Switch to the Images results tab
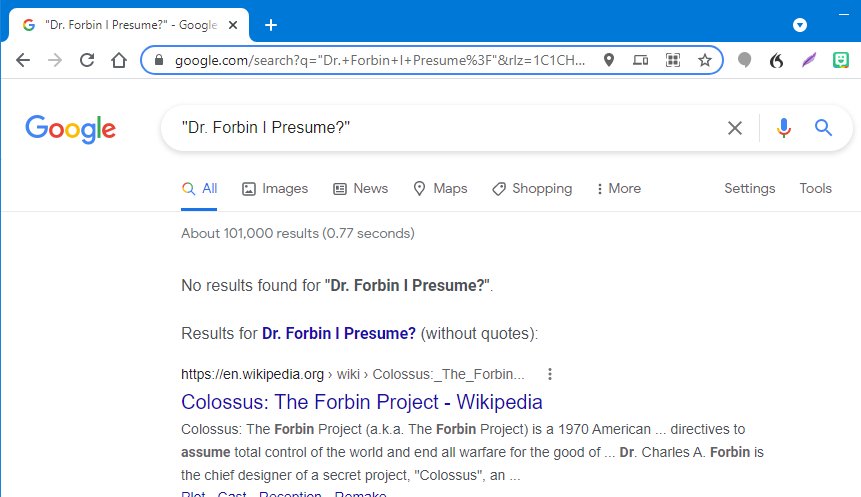861x497 pixels. click(x=275, y=188)
